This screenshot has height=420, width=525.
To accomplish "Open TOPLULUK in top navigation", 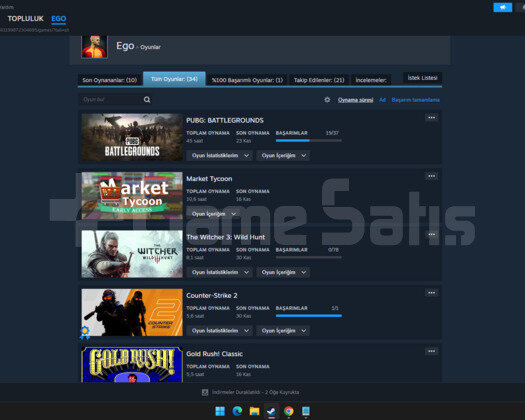I will (25, 19).
